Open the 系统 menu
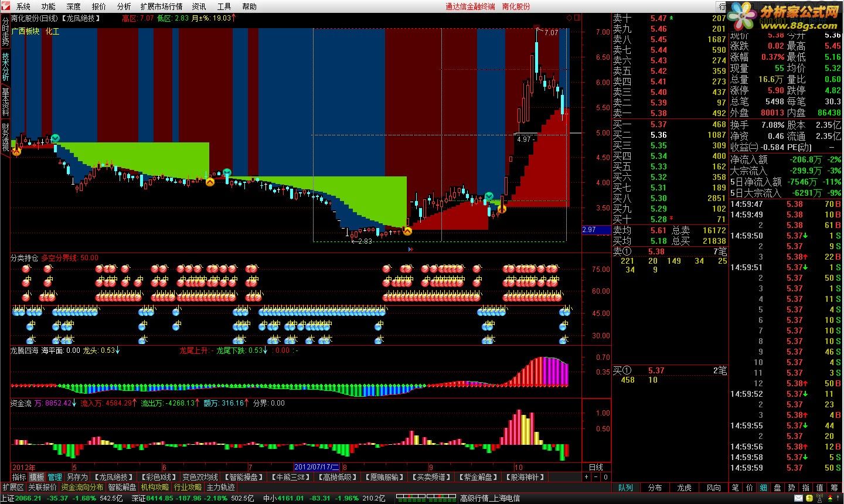The width and height of the screenshot is (844, 504). 23,6
